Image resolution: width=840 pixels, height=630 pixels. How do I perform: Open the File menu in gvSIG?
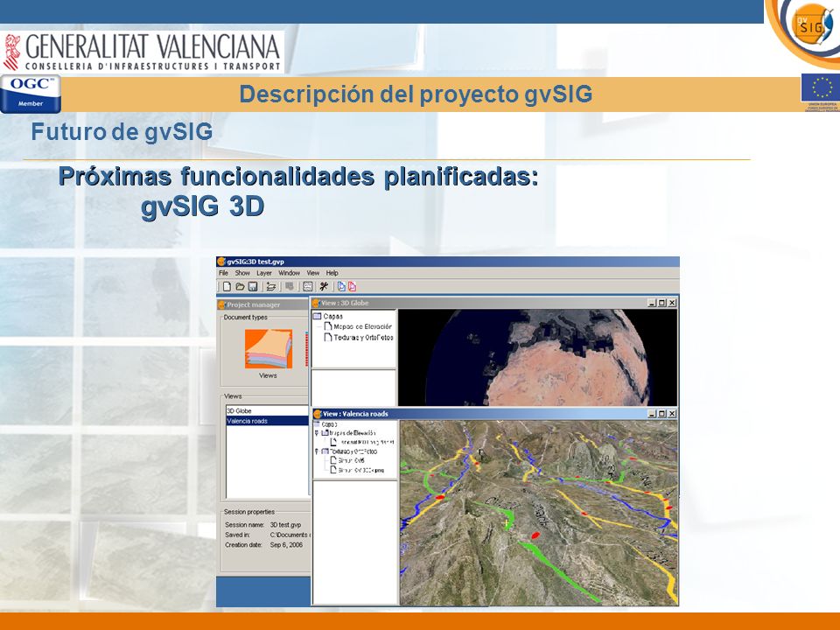223,273
